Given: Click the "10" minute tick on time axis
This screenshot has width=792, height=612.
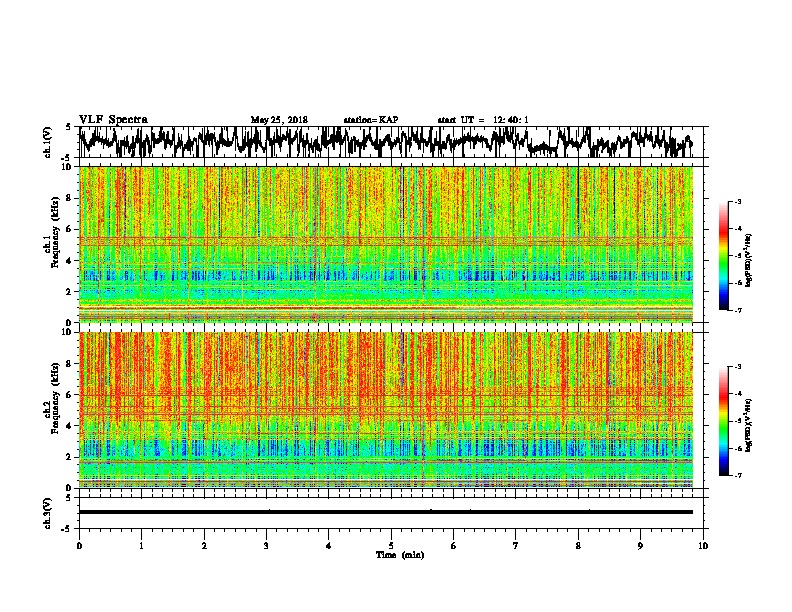Looking at the screenshot, I should pyautogui.click(x=703, y=546).
